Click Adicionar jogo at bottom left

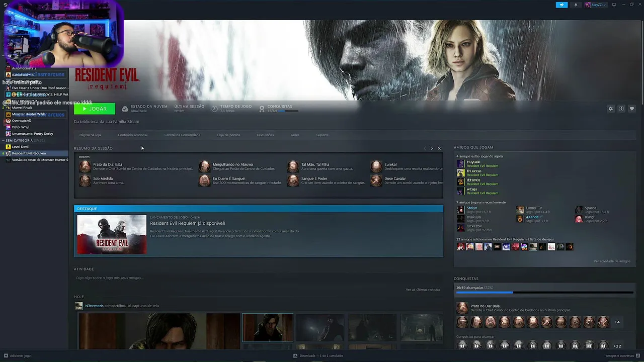pos(17,355)
